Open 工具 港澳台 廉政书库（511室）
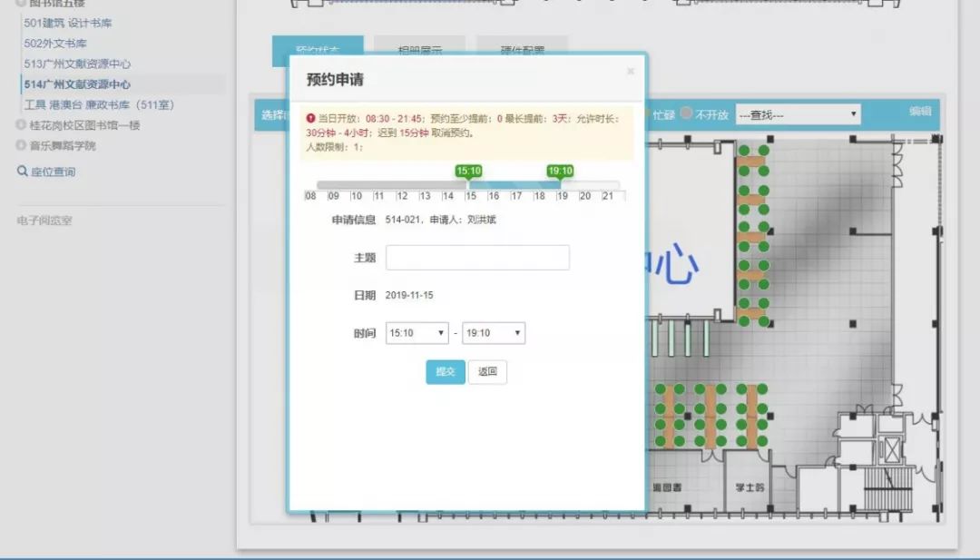Viewport: 980px width, 560px height. pos(99,105)
